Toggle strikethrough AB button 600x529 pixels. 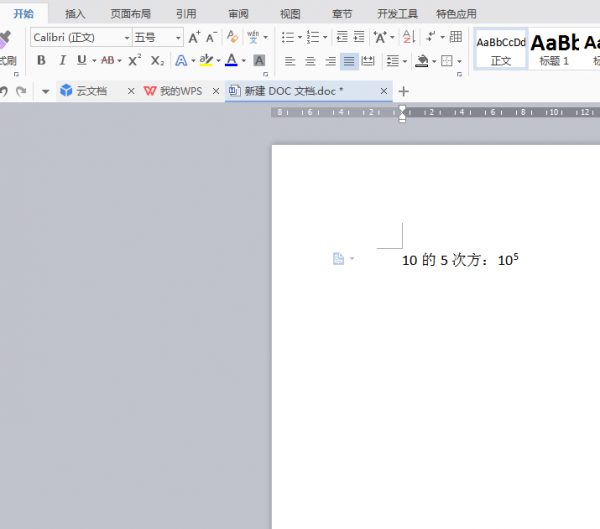(108, 60)
